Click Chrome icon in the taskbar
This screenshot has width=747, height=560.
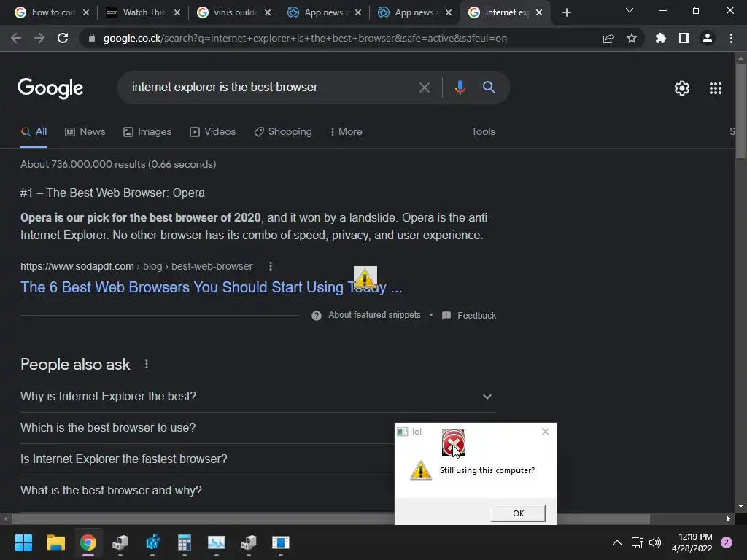coord(88,542)
